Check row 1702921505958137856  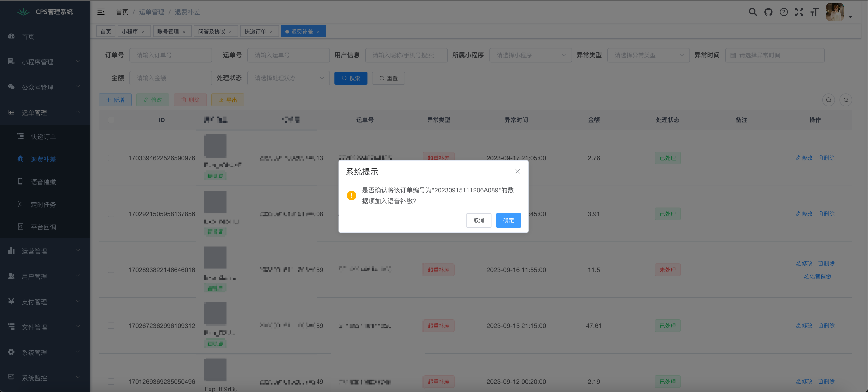coord(111,214)
